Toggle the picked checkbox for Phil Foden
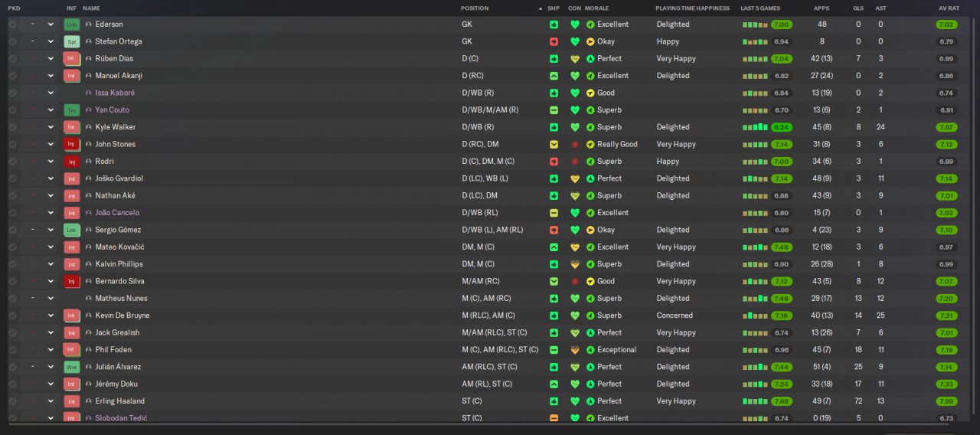 click(x=12, y=350)
